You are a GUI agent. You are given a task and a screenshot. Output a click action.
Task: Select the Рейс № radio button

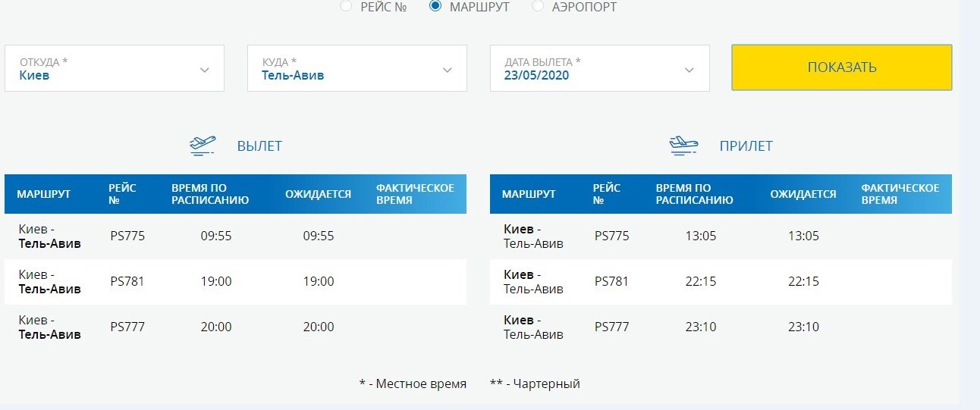click(x=346, y=7)
